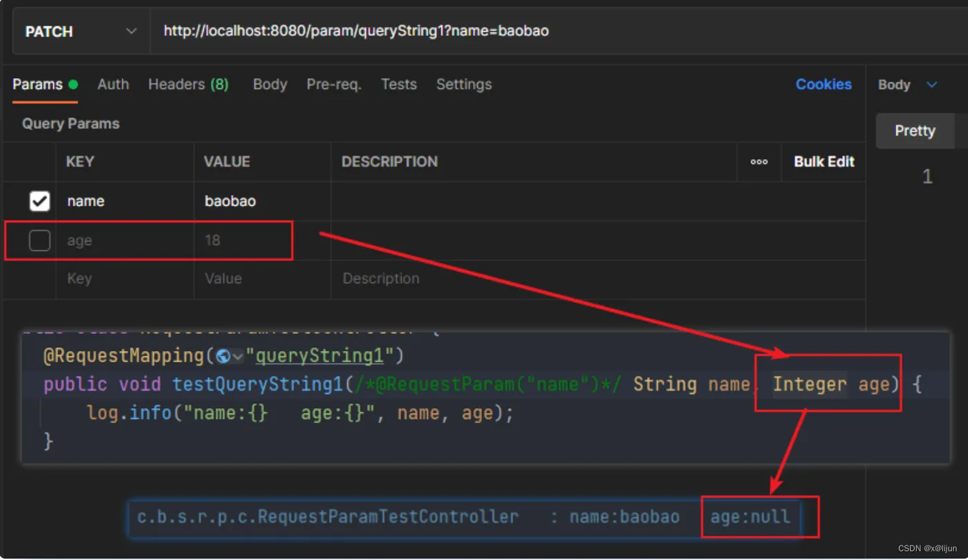Click the globe icon in @RequestMapping
This screenshot has width=968, height=560.
[x=223, y=356]
